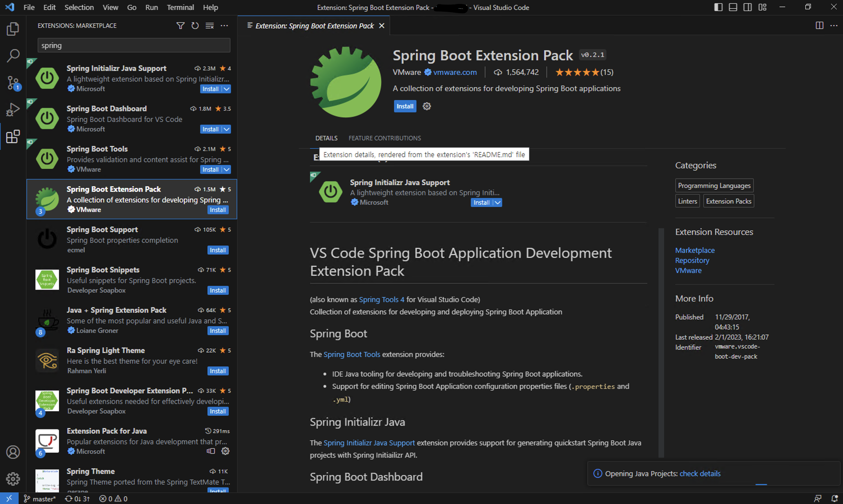The height and width of the screenshot is (504, 843).
Task: Open notifications bell in status bar
Action: pos(834,498)
